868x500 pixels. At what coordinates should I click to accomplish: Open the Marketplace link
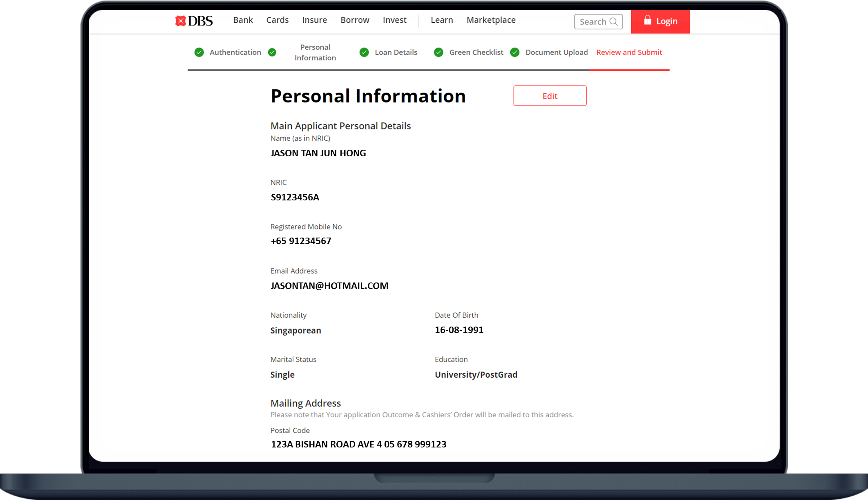coord(491,20)
